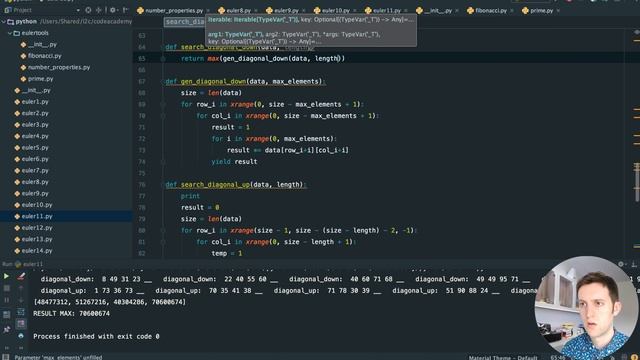Click the fold marker beside line 69
Screen dimensions: 640x360
pos(163,104)
